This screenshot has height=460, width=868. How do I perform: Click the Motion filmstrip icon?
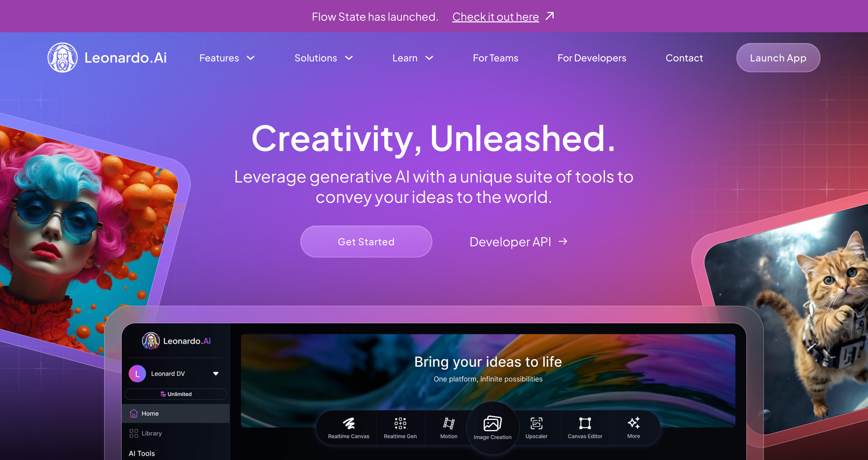(449, 423)
